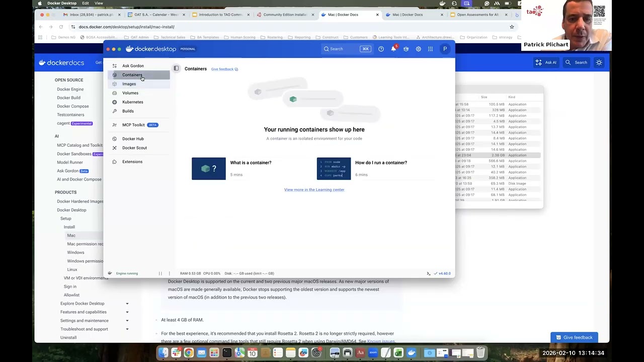The width and height of the screenshot is (644, 362).
Task: Click the Docker Desktop PERSONAL plan badge
Action: point(188,49)
